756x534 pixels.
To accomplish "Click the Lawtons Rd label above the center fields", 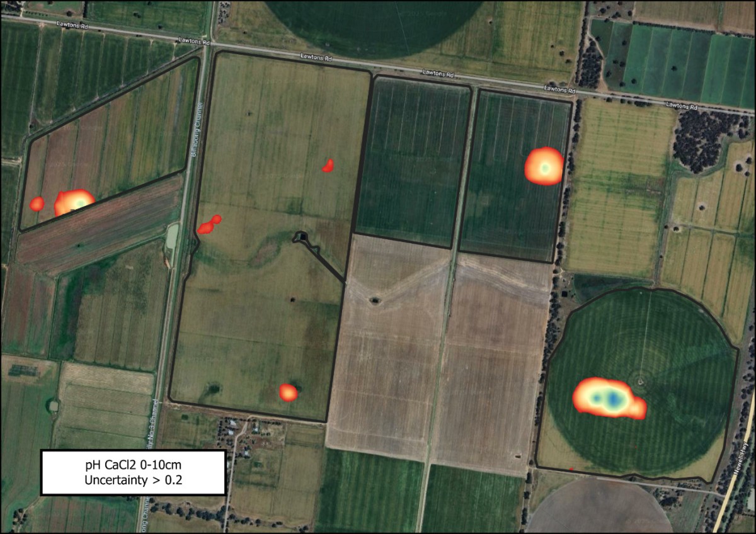I will 438,74.
